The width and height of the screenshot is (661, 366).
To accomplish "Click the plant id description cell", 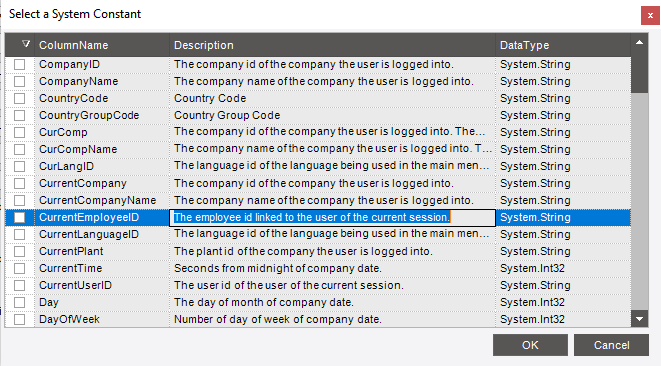I will pos(332,251).
